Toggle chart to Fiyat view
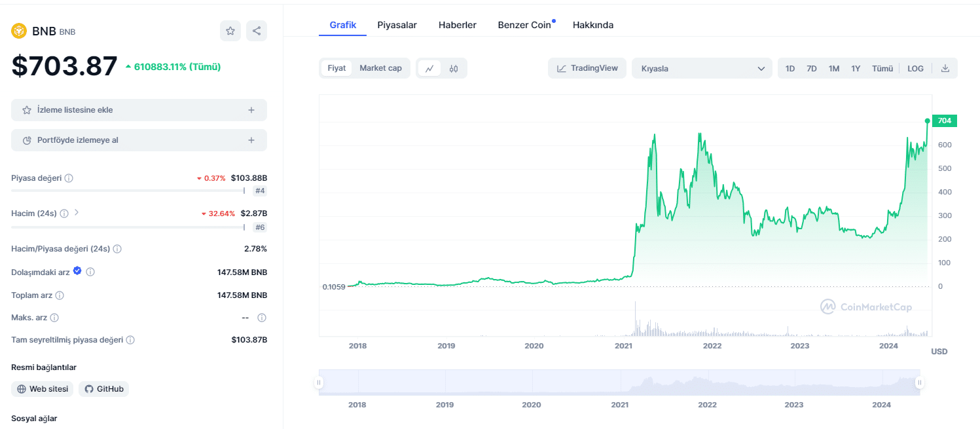Viewport: 980px width, 429px height. point(336,68)
